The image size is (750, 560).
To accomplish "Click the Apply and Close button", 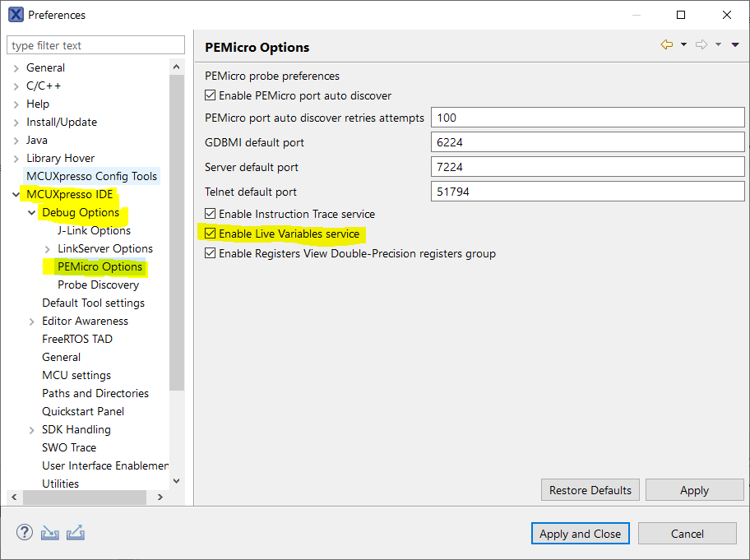I will (580, 534).
